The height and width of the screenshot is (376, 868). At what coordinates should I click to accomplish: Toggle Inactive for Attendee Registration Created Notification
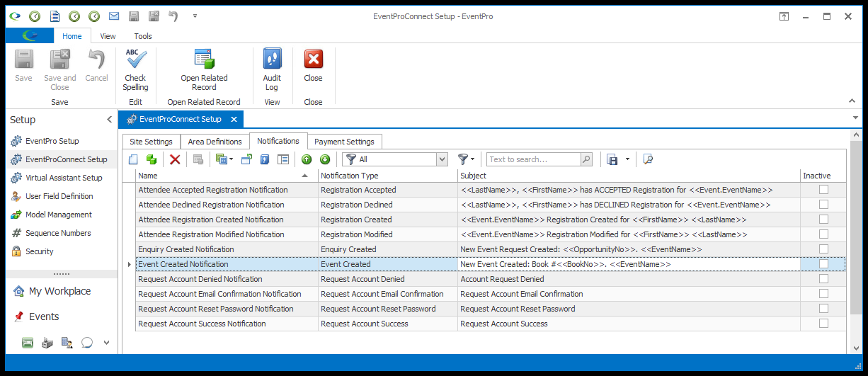tap(823, 220)
